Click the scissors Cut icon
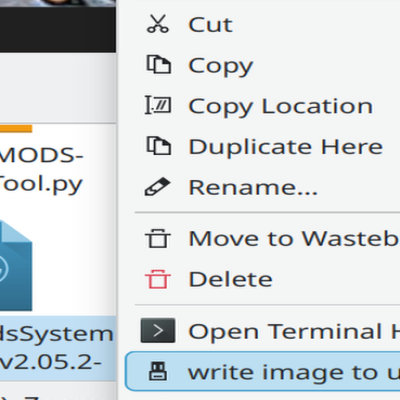The width and height of the screenshot is (400, 400). (158, 24)
